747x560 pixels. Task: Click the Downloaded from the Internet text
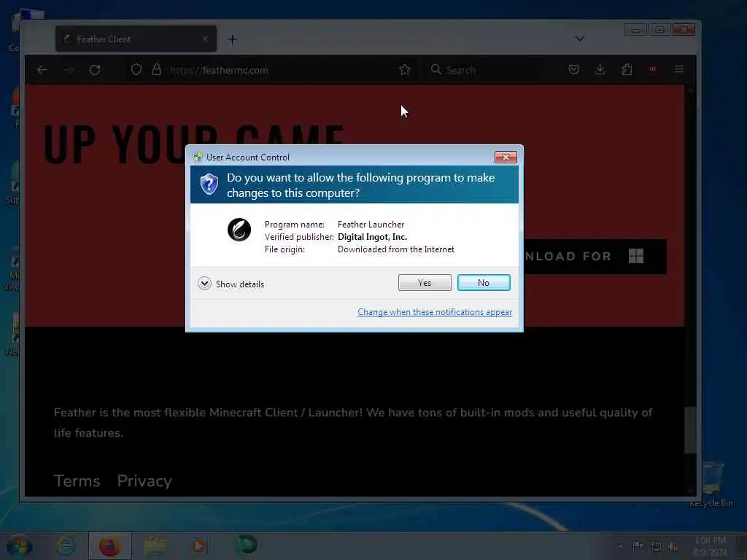396,249
